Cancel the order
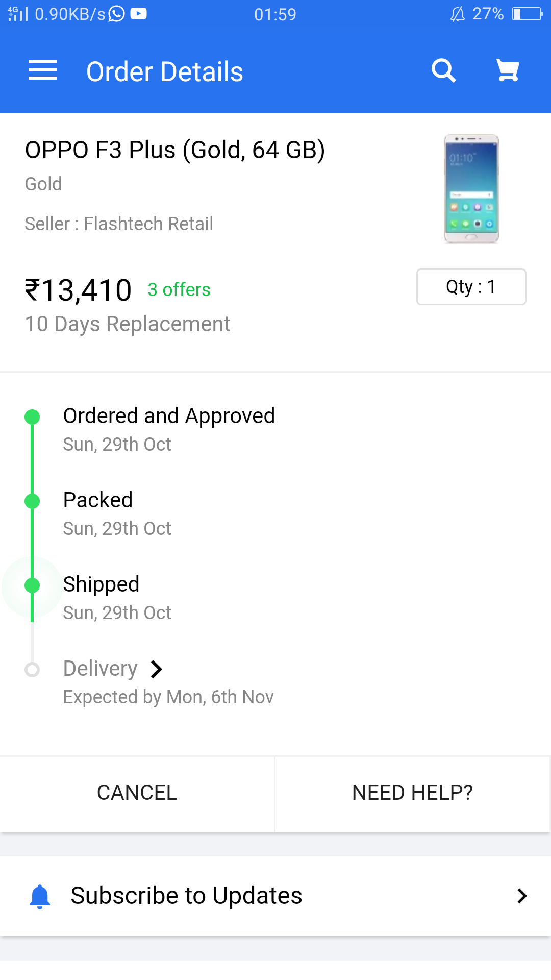Screen dimensions: 551x980 137,793
